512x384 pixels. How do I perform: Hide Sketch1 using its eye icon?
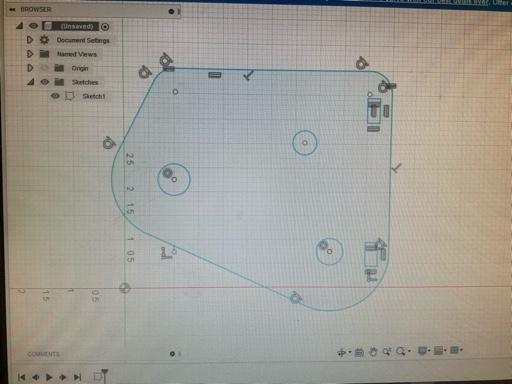tap(55, 96)
